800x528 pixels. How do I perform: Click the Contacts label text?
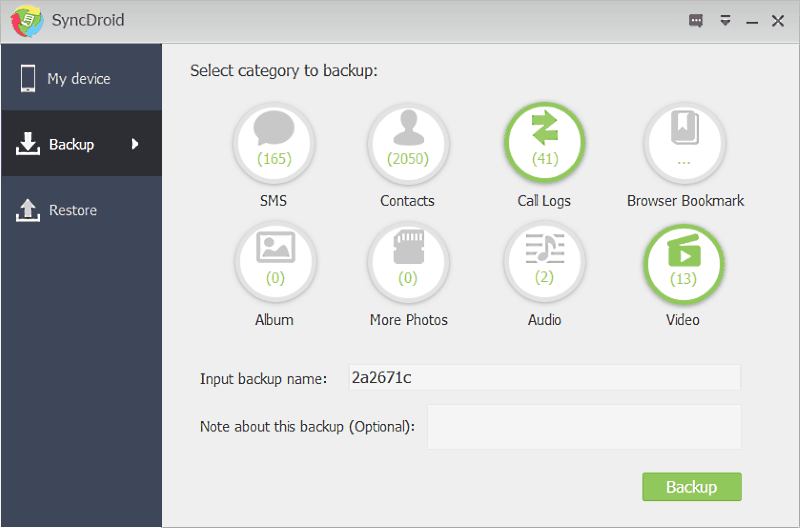coord(407,200)
